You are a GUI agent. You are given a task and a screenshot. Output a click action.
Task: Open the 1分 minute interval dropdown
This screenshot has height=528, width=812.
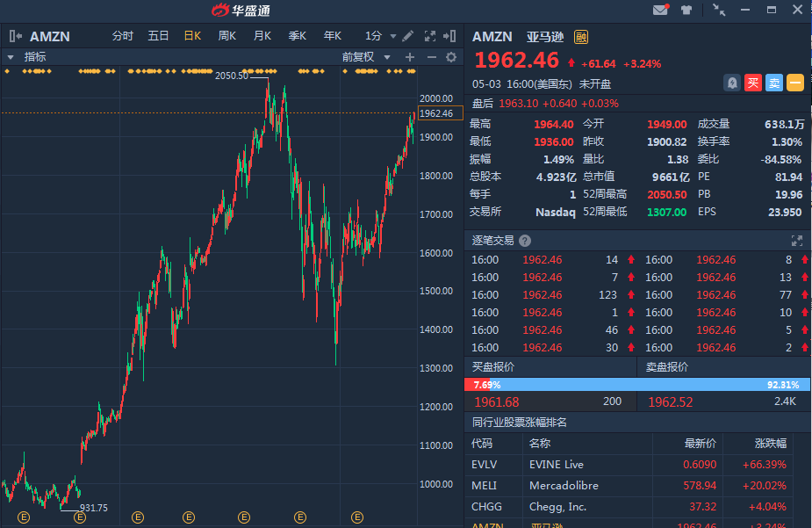click(x=393, y=36)
